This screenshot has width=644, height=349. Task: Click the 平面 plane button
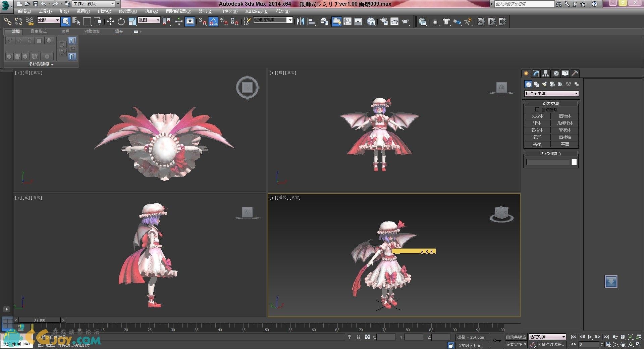(565, 144)
